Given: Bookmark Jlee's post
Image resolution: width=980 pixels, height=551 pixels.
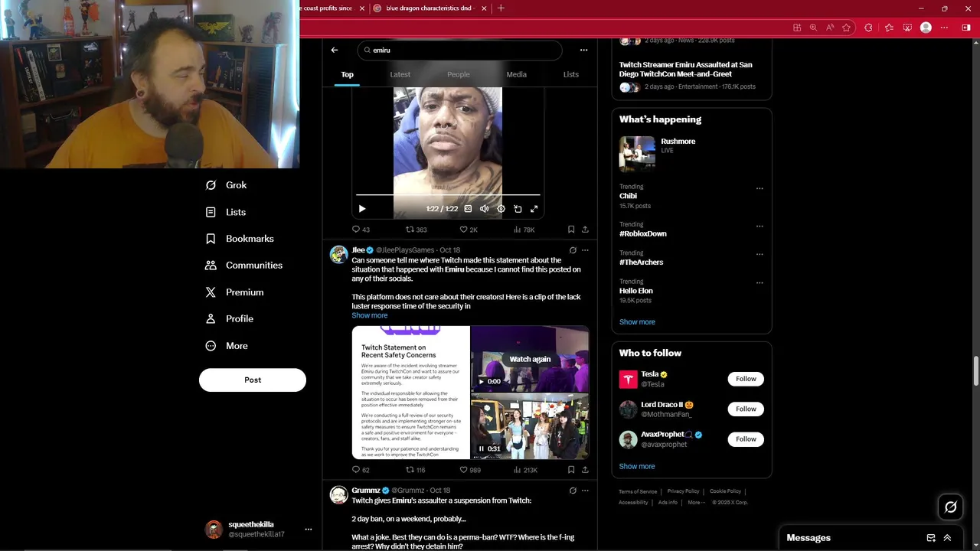Looking at the screenshot, I should click(571, 470).
